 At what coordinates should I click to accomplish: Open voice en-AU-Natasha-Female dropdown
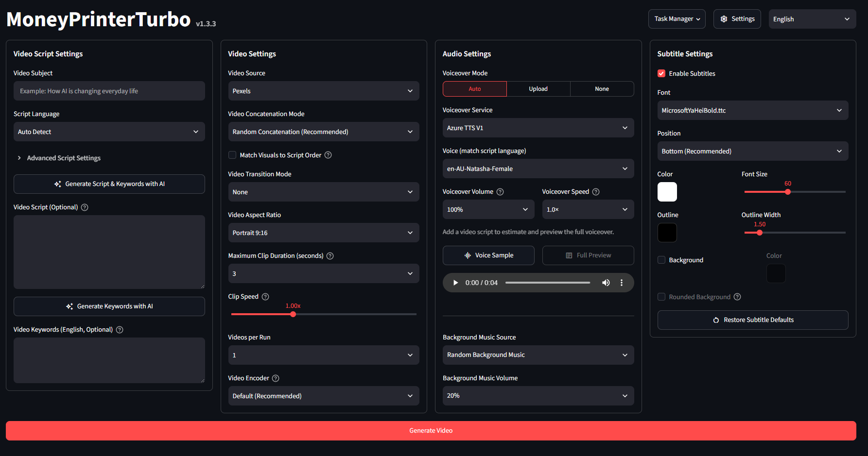point(538,169)
